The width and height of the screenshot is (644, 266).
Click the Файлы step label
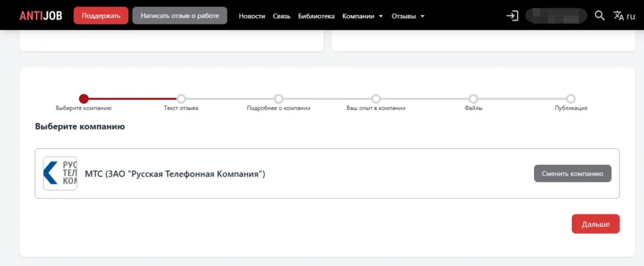[474, 108]
